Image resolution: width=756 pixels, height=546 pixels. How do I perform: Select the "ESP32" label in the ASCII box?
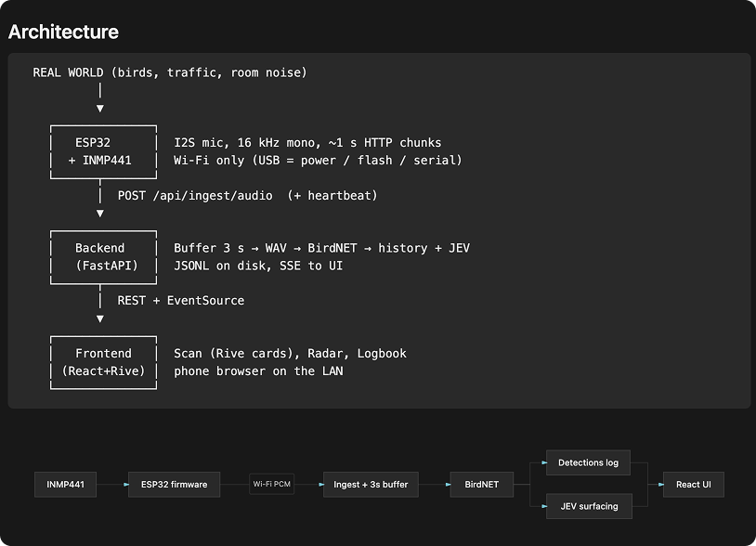click(93, 143)
